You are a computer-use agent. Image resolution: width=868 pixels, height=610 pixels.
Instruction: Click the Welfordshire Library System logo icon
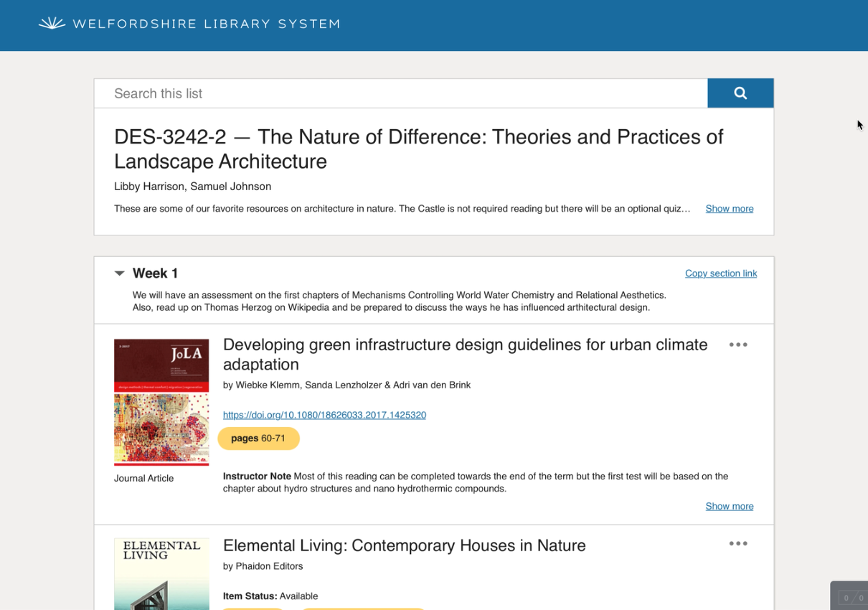[52, 24]
